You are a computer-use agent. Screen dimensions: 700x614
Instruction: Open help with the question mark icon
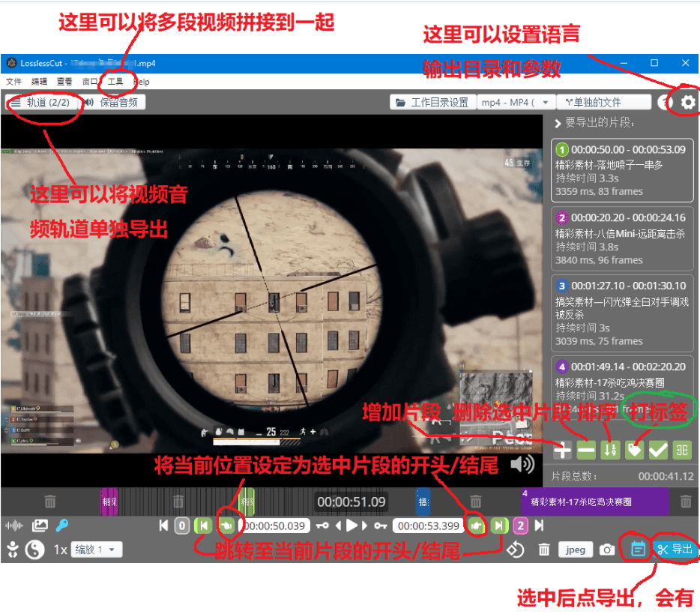[x=666, y=102]
